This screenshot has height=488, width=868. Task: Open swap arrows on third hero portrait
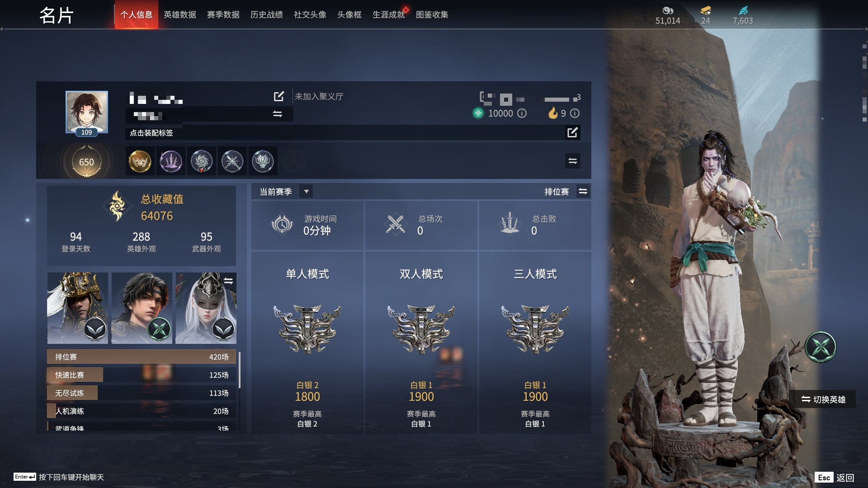(x=228, y=281)
